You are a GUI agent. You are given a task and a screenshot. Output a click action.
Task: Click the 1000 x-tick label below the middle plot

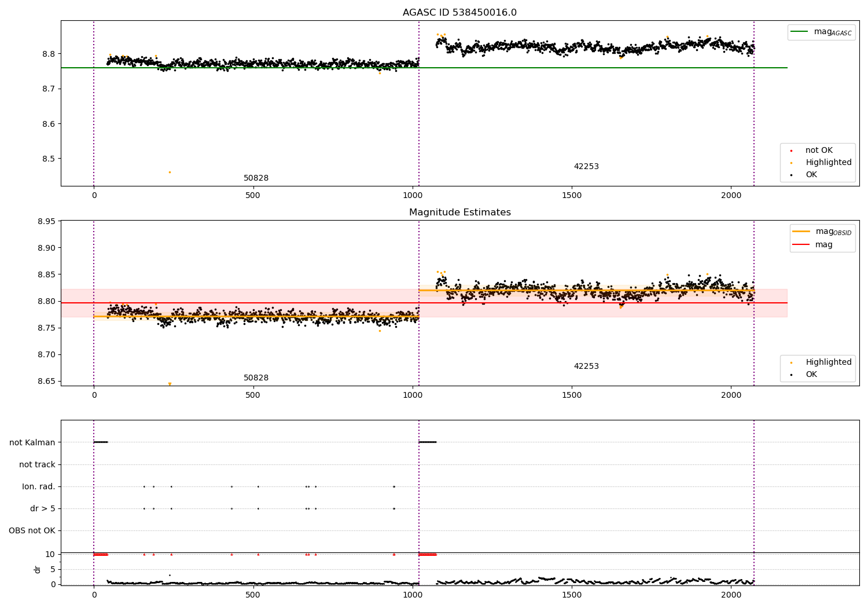point(413,395)
